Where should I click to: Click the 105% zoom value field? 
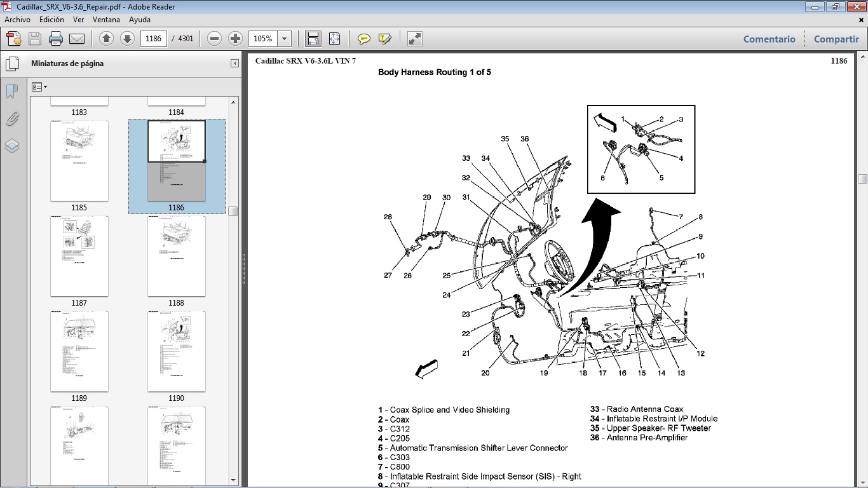[x=263, y=39]
